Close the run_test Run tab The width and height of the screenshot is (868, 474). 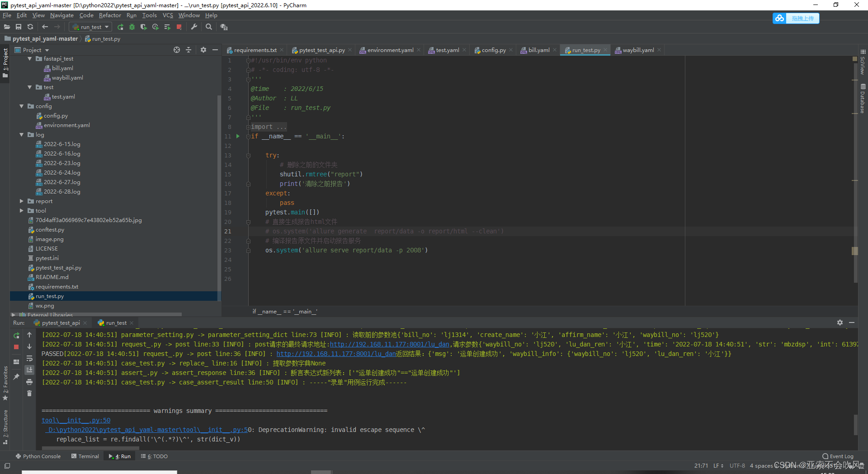(x=132, y=323)
